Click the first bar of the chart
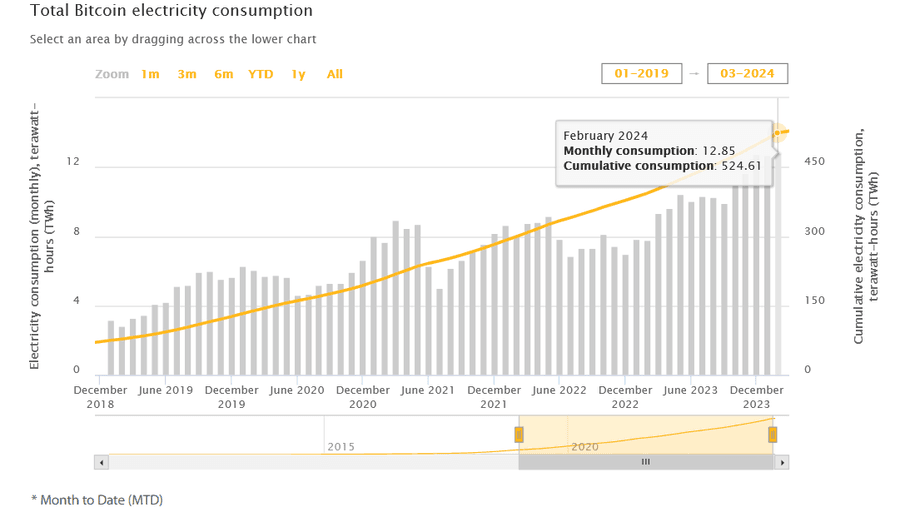This screenshot has height=517, width=900. click(111, 348)
